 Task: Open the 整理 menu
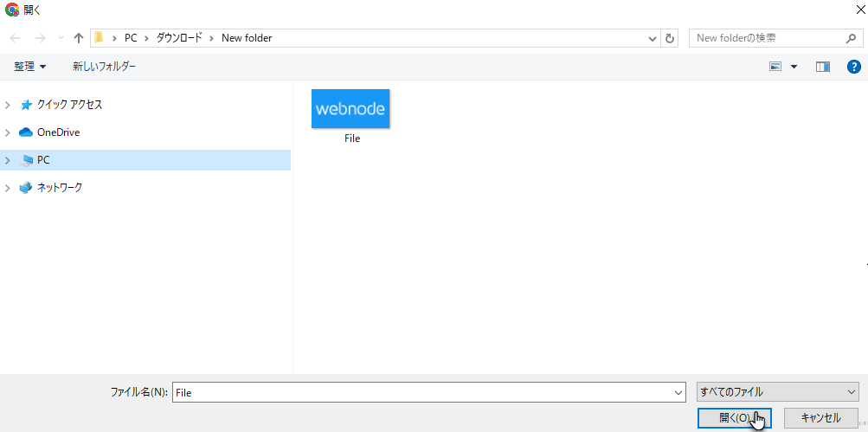tap(30, 67)
